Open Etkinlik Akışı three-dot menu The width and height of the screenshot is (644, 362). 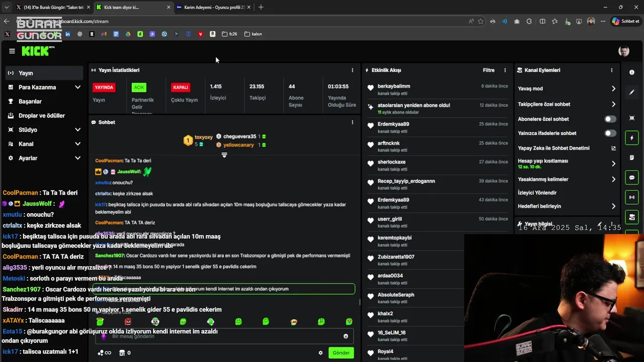pyautogui.click(x=505, y=70)
